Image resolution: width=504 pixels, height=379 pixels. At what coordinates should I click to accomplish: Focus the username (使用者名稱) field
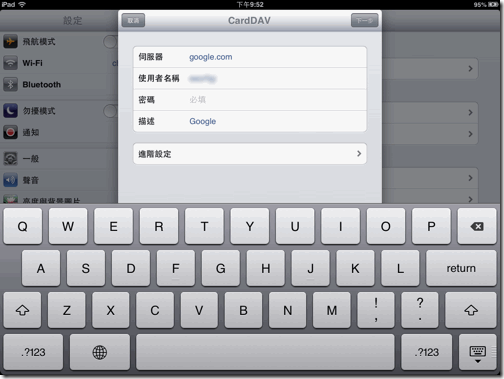[250, 78]
